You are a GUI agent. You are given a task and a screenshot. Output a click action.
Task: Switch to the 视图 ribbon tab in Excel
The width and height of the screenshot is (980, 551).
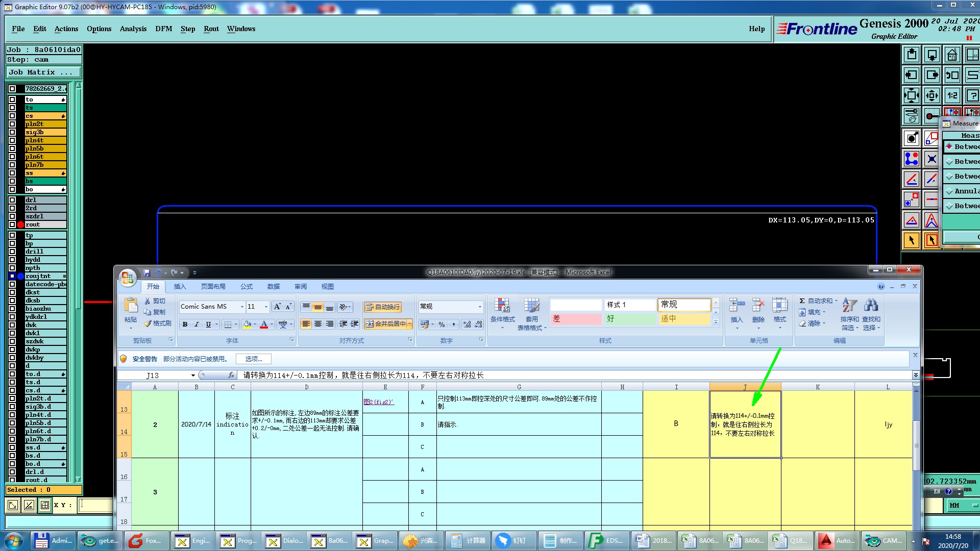[328, 287]
